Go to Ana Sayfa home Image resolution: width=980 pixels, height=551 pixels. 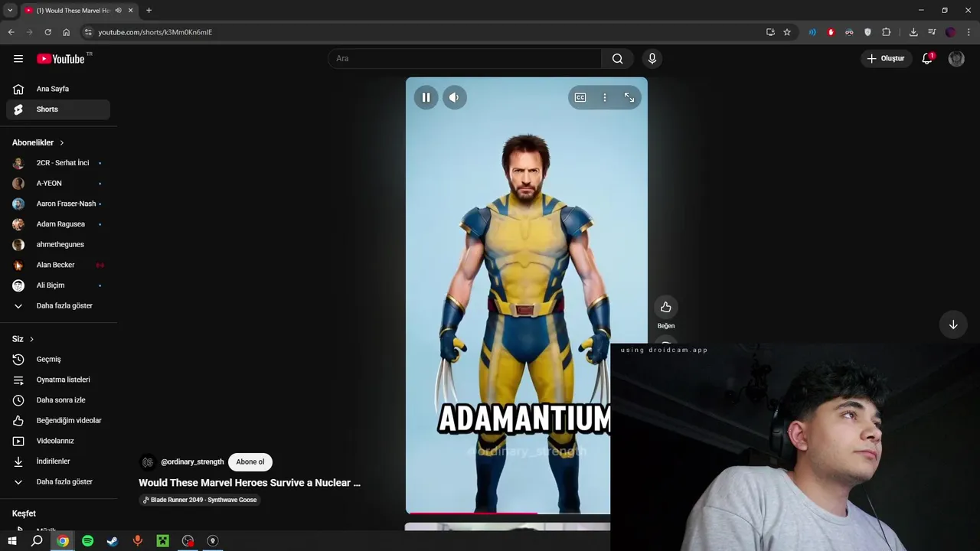58,89
